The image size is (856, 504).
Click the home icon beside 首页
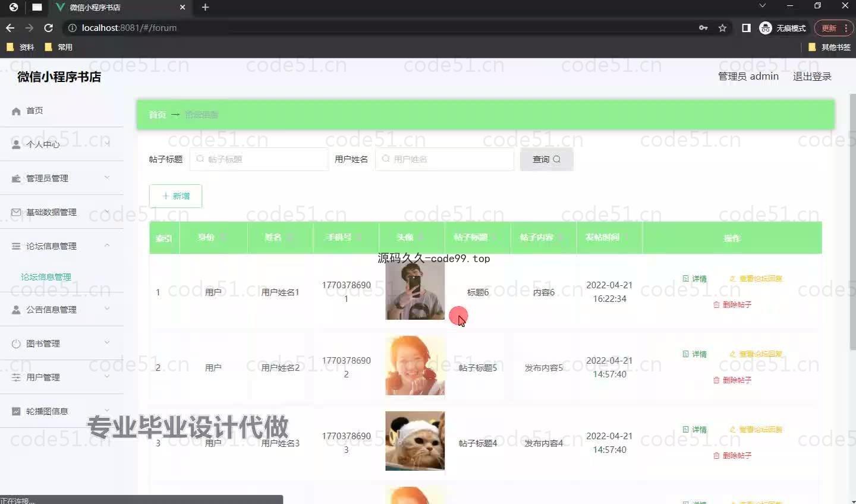16,111
